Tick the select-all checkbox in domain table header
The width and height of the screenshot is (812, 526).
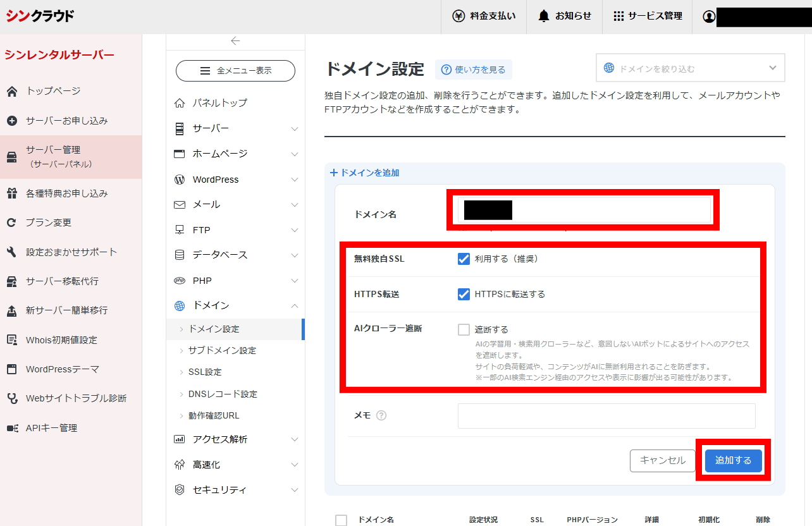tap(341, 520)
